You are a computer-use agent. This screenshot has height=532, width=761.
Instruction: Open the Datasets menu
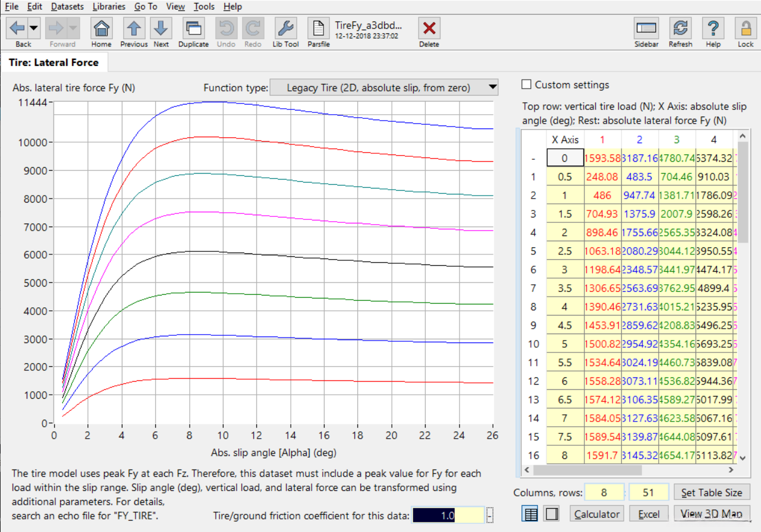point(67,7)
